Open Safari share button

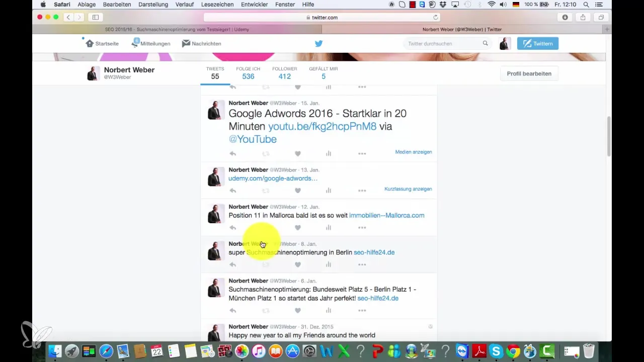point(583,17)
